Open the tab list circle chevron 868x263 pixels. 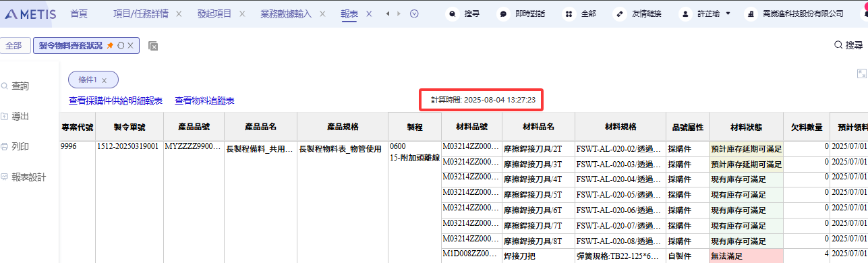coord(414,13)
